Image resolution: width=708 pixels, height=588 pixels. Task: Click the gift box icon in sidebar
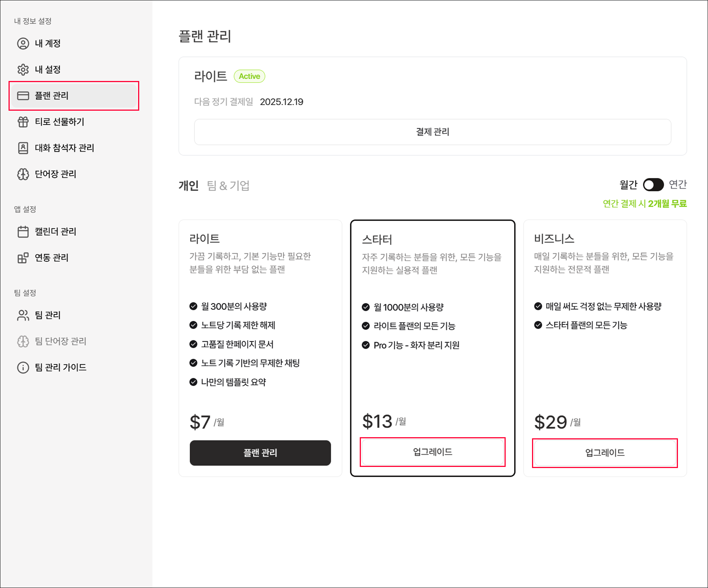pyautogui.click(x=23, y=122)
